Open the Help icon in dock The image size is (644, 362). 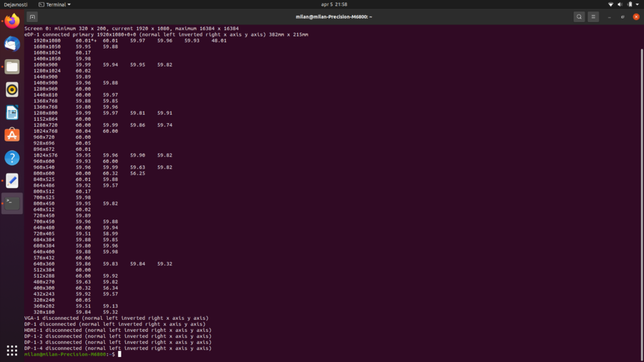click(x=12, y=158)
